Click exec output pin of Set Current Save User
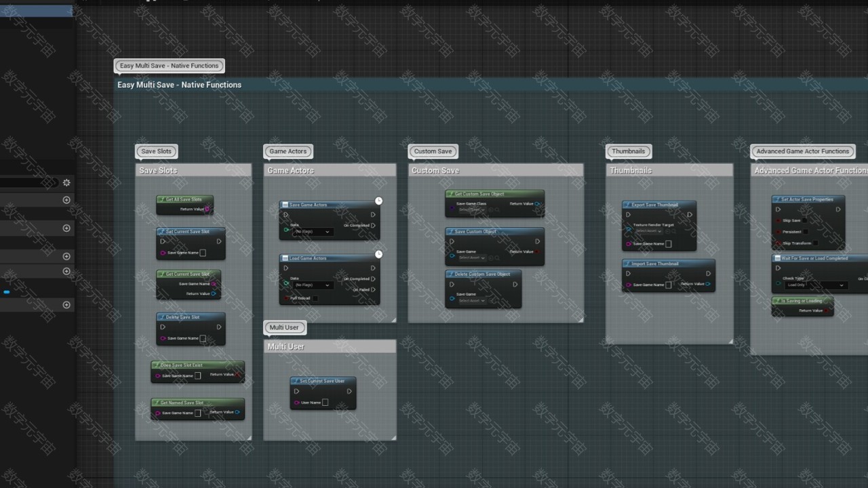The width and height of the screenshot is (868, 488). [349, 391]
